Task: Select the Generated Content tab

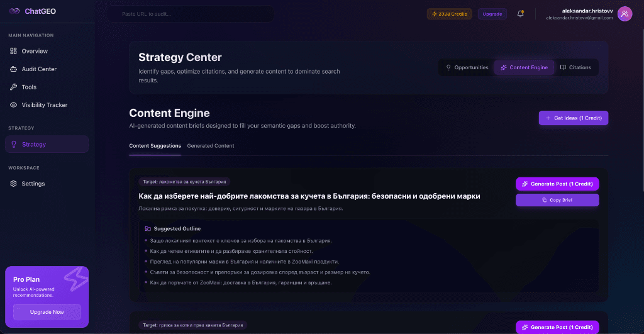Action: [211, 146]
